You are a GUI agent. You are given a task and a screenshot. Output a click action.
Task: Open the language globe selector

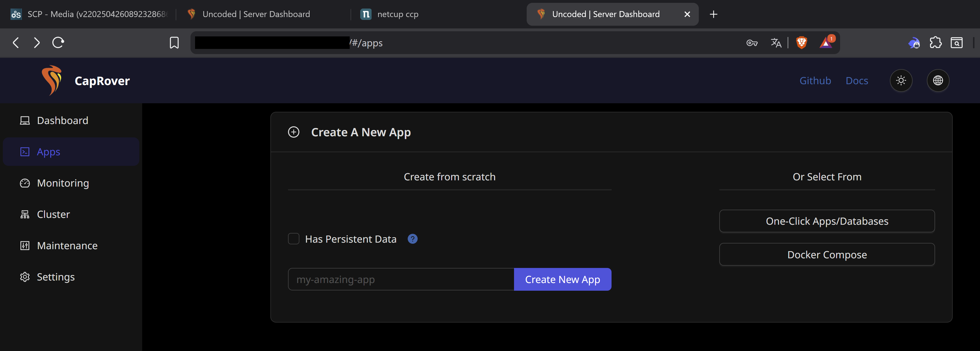(938, 80)
